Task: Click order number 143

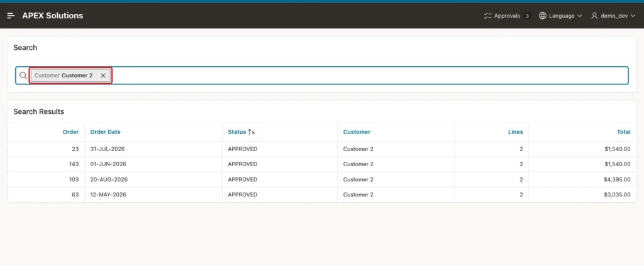Action: coord(74,164)
